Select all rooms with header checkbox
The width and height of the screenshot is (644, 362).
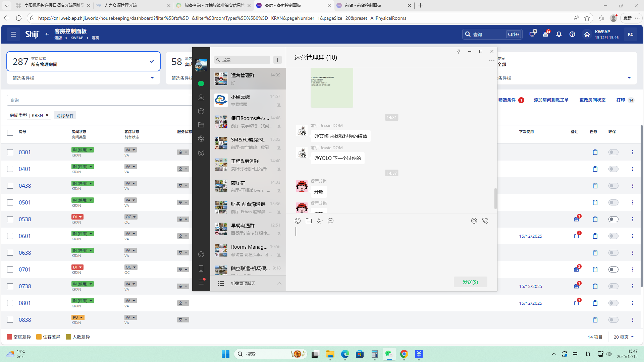click(10, 133)
